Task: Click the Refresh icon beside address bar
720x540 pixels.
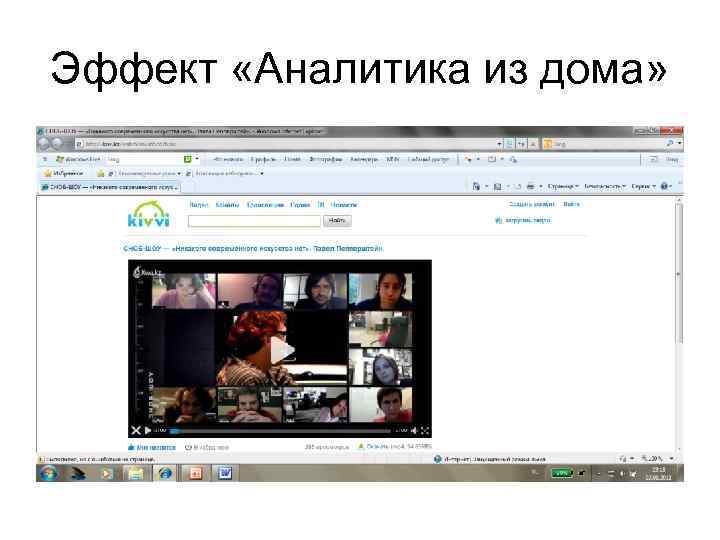Action: click(x=522, y=144)
